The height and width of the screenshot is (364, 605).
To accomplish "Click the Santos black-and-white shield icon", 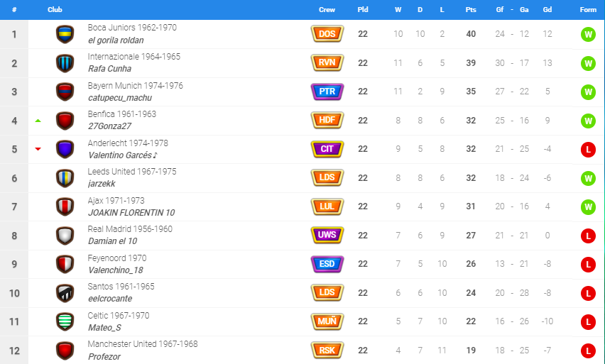I will point(65,293).
